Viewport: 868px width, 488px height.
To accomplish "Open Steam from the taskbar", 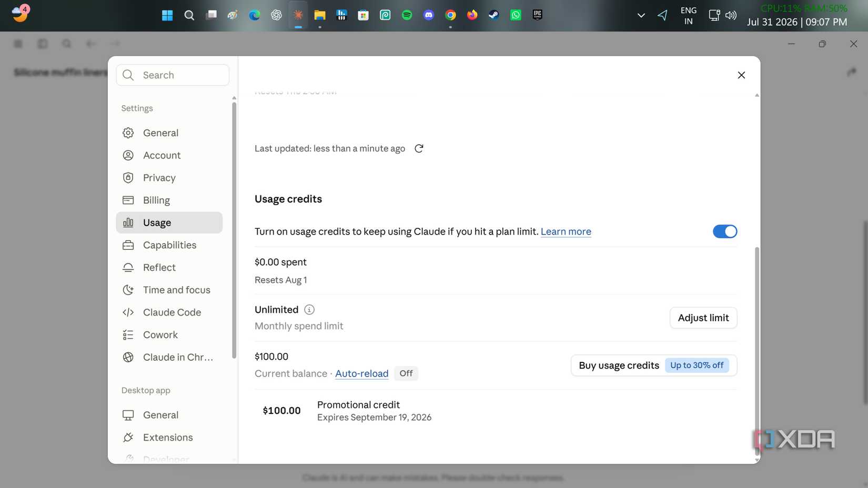I will 494,15.
